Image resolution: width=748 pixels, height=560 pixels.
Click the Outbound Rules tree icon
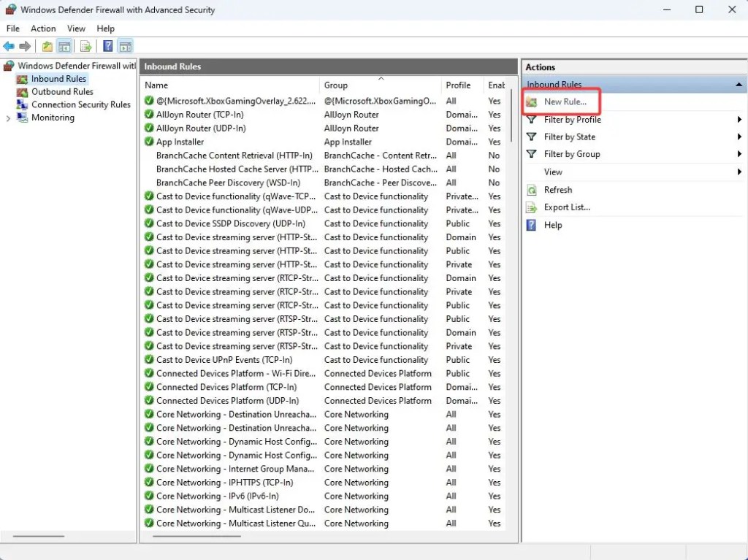[x=22, y=91]
